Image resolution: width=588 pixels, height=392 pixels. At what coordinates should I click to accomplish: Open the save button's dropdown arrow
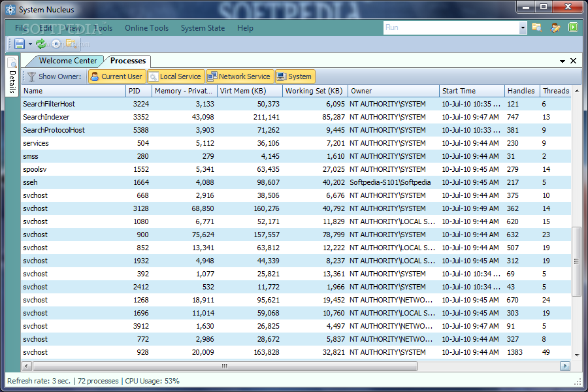coord(30,44)
